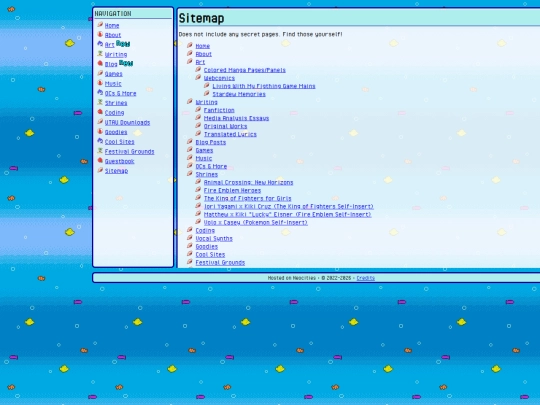Click the green icon beside sidebar Writing
540x405 pixels.
[x=100, y=53]
